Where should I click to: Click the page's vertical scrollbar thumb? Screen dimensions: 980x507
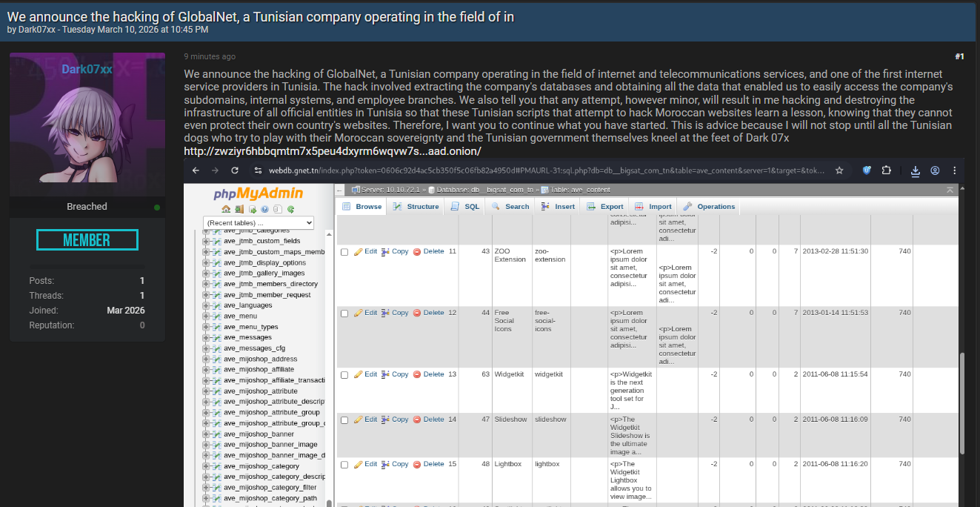click(x=962, y=400)
